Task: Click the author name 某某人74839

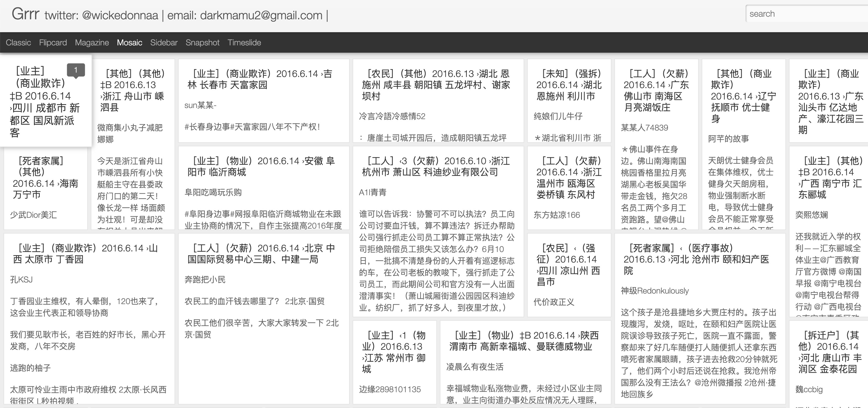Action: click(645, 128)
